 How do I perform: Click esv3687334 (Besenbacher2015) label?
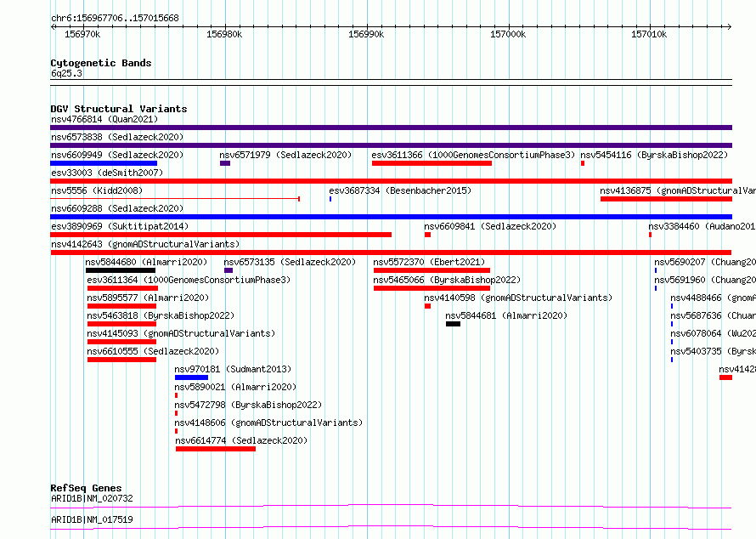coord(400,190)
